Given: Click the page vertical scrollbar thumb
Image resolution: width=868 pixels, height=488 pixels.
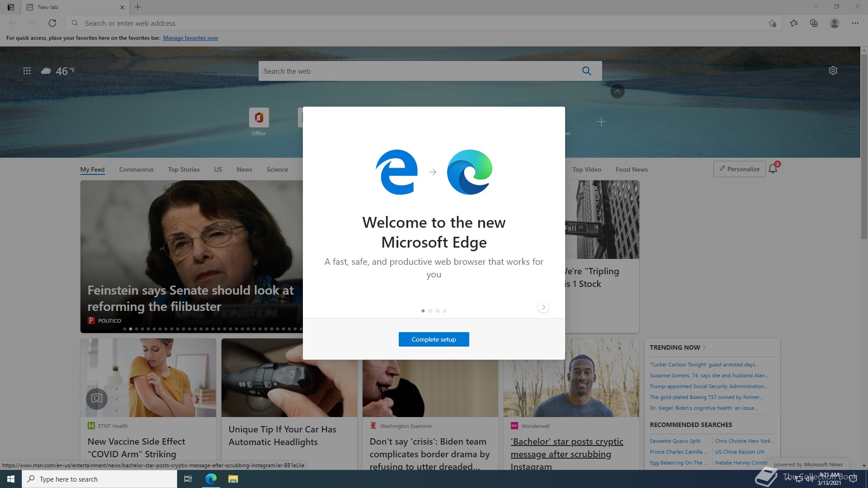Looking at the screenshot, I should pyautogui.click(x=864, y=147).
